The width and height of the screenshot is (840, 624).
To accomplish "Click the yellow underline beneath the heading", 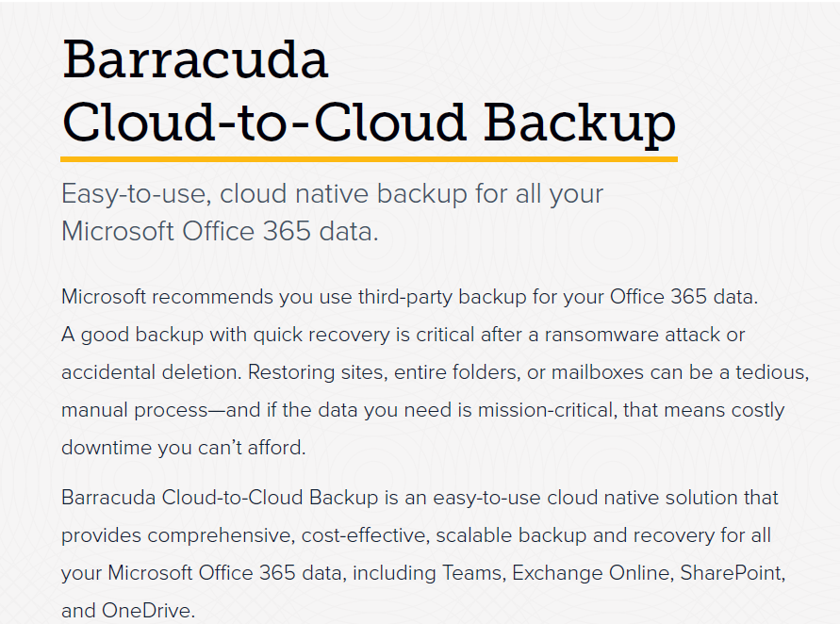I will click(370, 159).
